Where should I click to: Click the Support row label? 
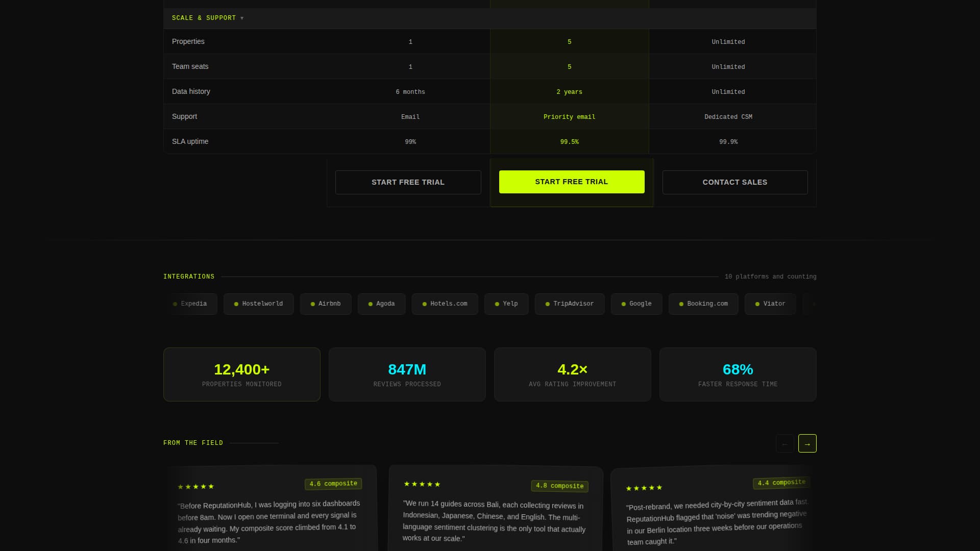point(184,116)
